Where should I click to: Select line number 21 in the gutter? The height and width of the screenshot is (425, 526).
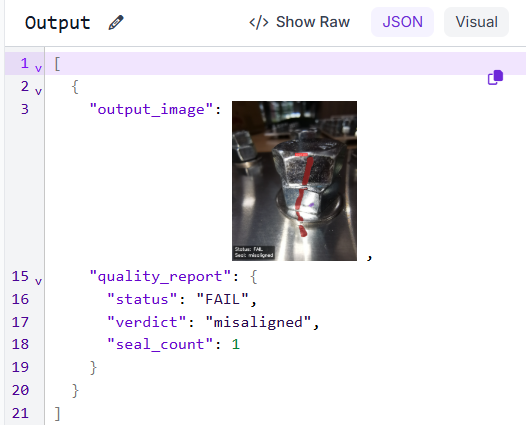coord(20,413)
